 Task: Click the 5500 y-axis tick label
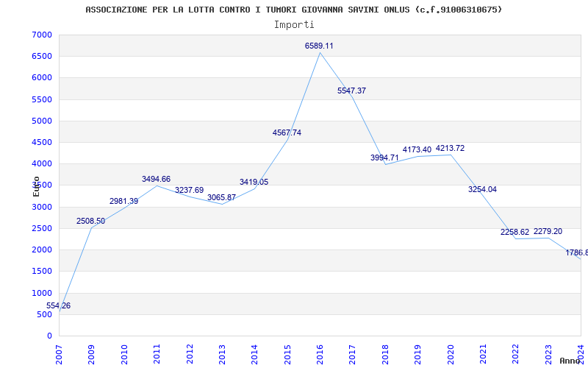pyautogui.click(x=42, y=99)
